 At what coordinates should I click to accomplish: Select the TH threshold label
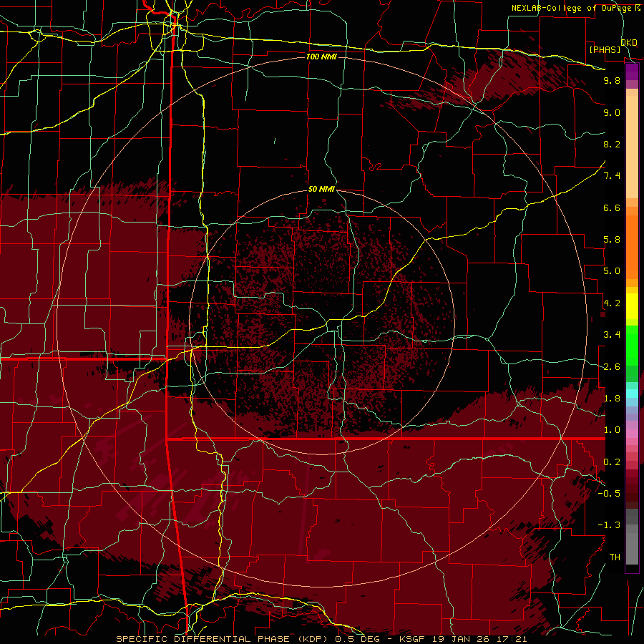[x=615, y=557]
